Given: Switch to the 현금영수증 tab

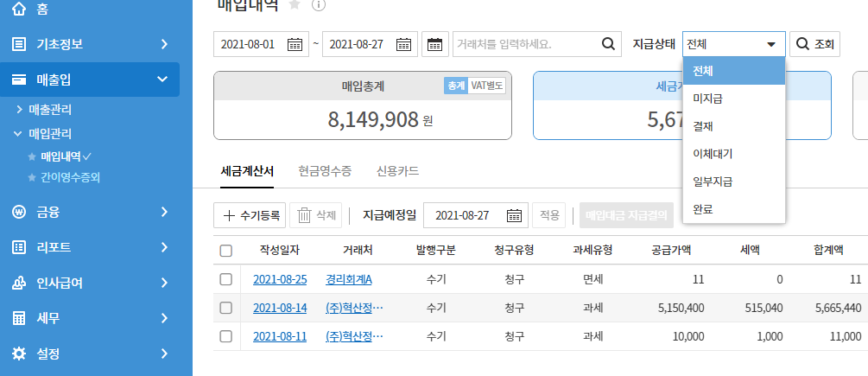Looking at the screenshot, I should (x=324, y=171).
